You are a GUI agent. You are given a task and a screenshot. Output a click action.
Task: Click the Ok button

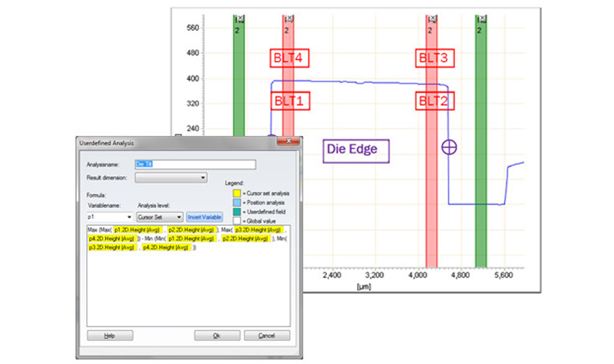[x=217, y=336]
